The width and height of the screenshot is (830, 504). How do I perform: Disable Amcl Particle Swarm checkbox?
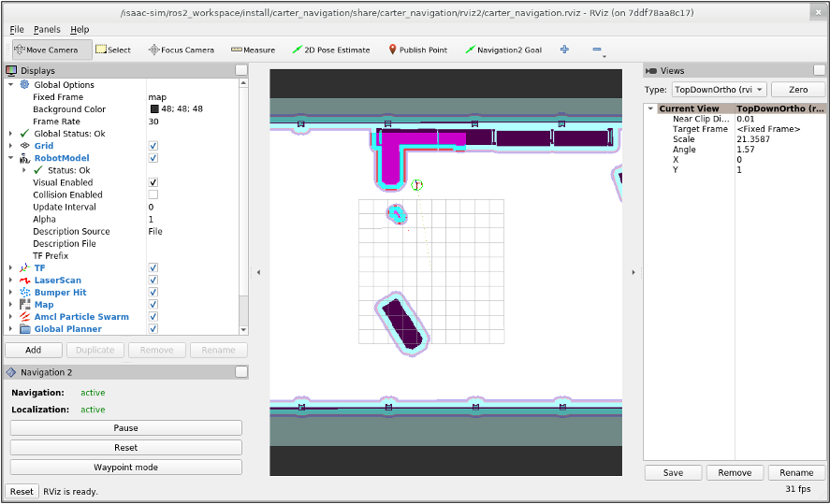[x=153, y=316]
